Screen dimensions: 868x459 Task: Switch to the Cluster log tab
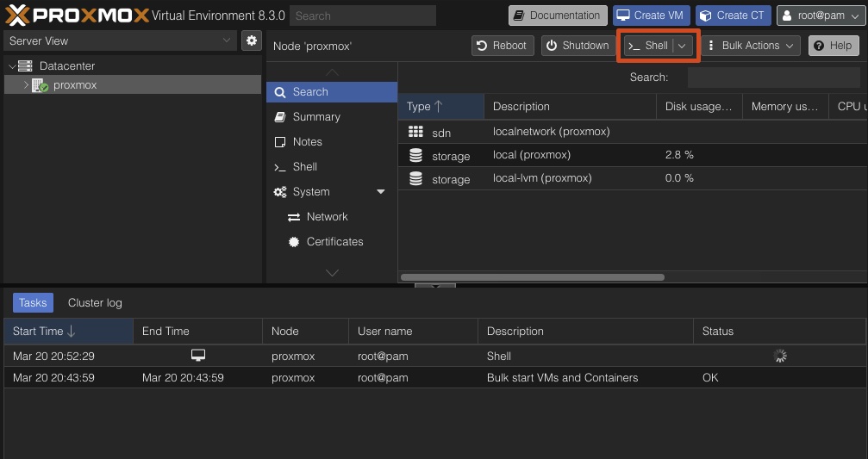pos(95,303)
